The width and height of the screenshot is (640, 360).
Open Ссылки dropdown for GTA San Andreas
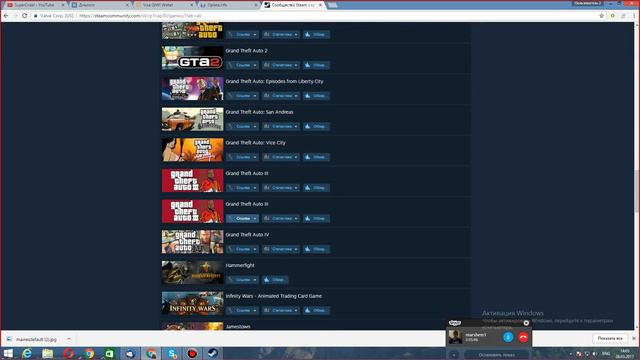click(x=242, y=126)
